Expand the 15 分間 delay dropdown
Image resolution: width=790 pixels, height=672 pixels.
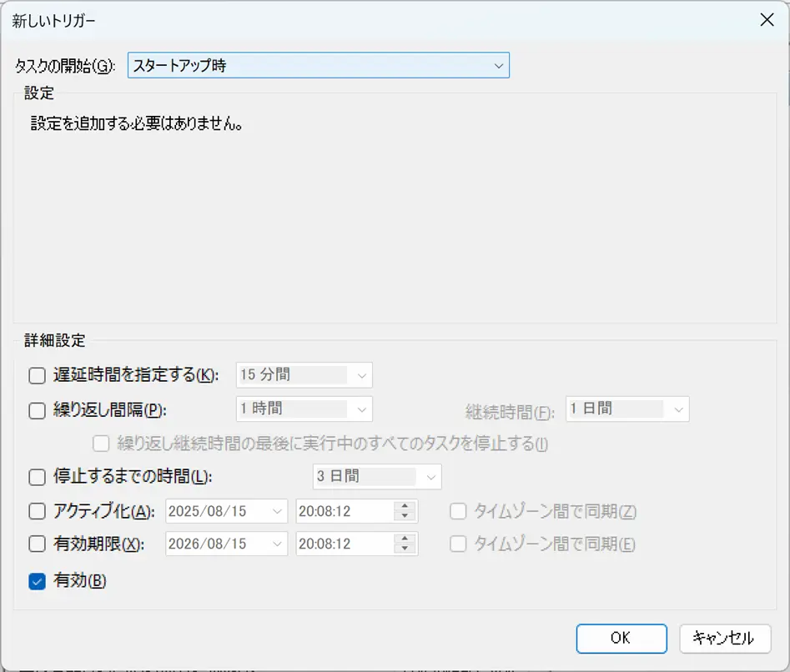pyautogui.click(x=304, y=375)
